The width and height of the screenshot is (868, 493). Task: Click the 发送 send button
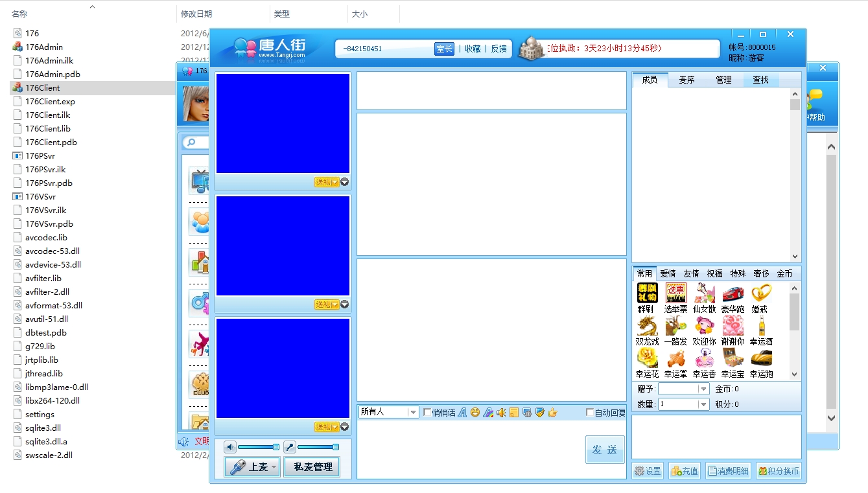[x=605, y=450]
